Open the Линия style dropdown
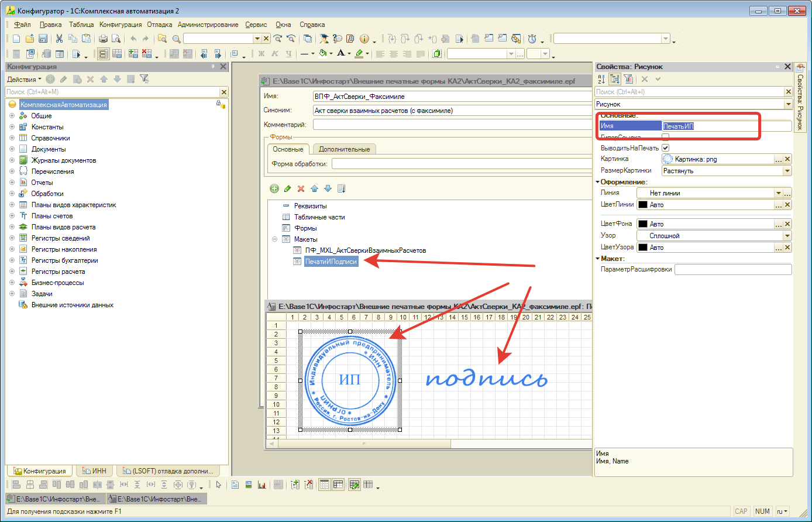 [778, 193]
